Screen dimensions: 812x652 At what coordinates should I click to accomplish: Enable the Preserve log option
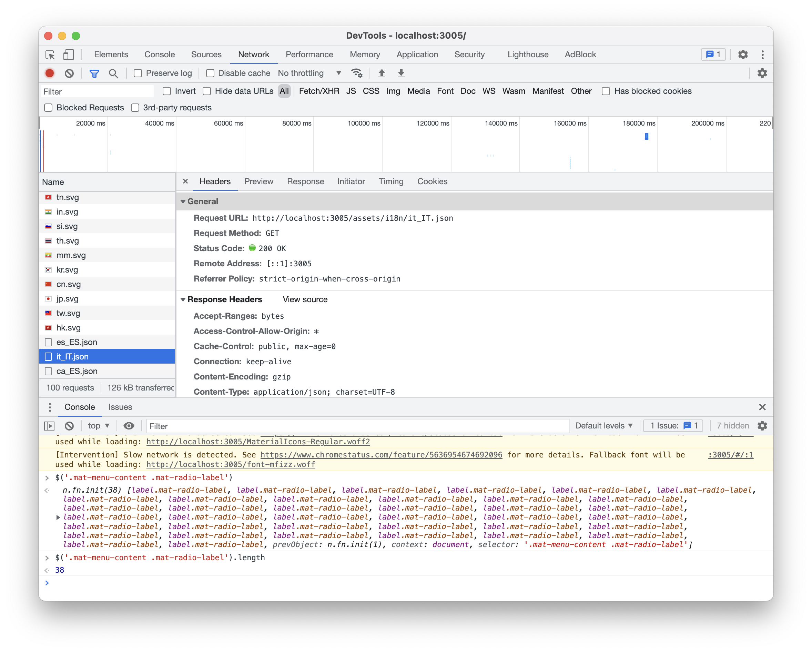pyautogui.click(x=138, y=73)
